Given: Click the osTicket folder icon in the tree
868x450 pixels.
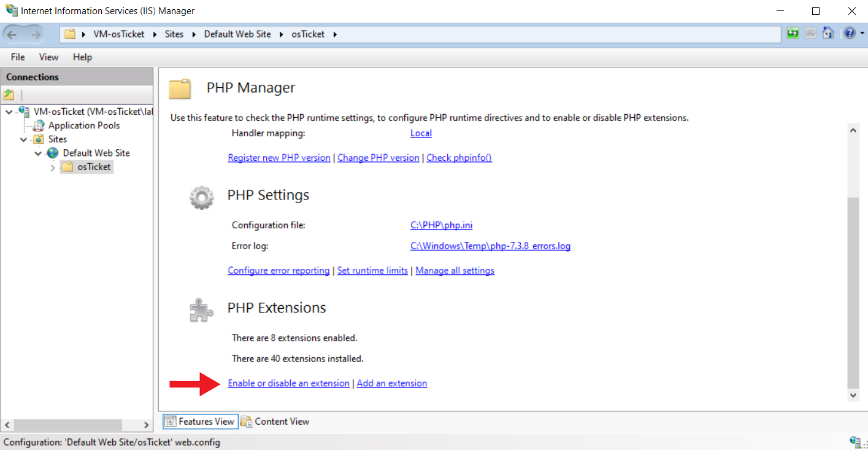Looking at the screenshot, I should click(67, 167).
